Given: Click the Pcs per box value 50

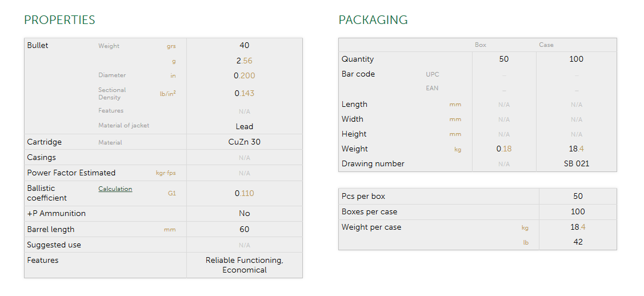Looking at the screenshot, I should pyautogui.click(x=578, y=196).
